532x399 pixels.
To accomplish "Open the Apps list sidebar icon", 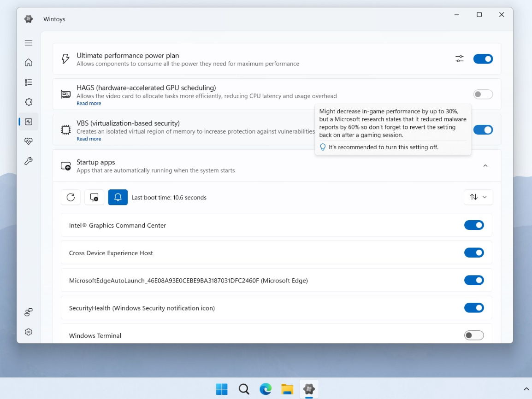I will 29,82.
